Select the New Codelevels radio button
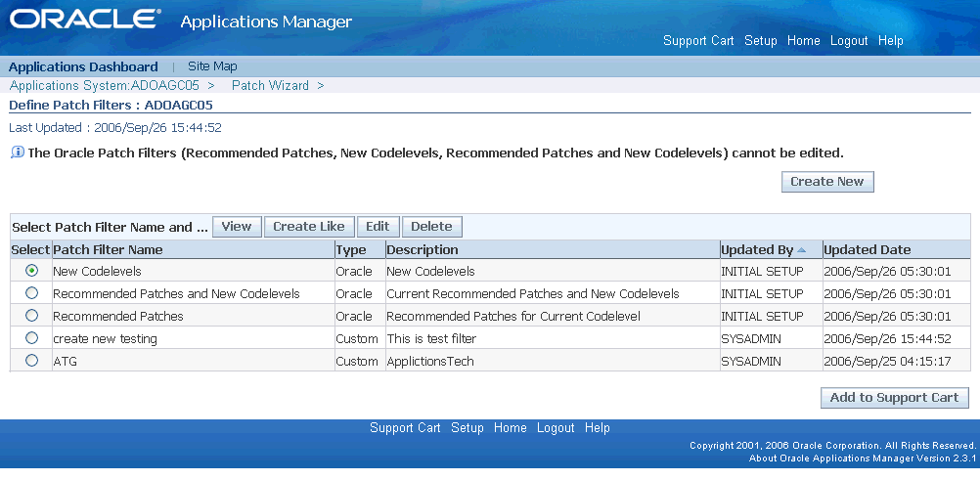Viewport: 980px width, 480px height. coord(31,271)
